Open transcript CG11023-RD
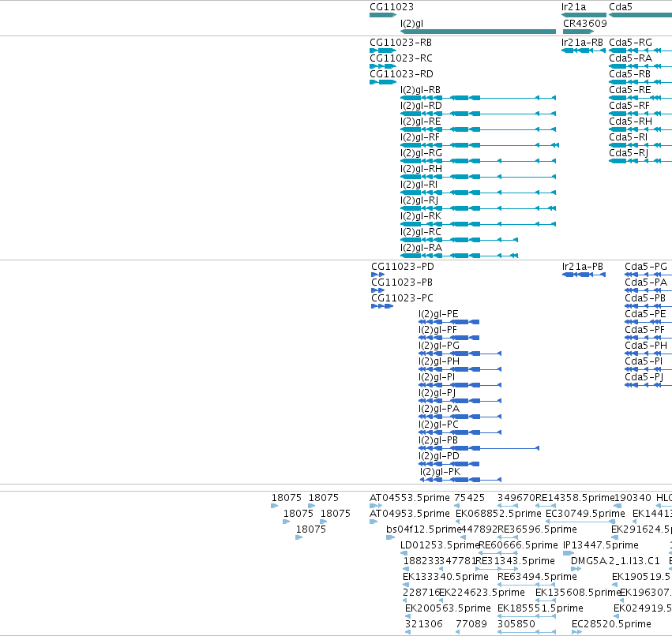Screen dimensions: 672x636 click(x=401, y=74)
